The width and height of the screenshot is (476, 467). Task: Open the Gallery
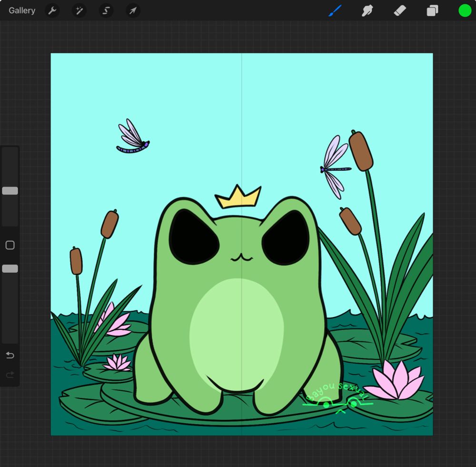(x=22, y=10)
